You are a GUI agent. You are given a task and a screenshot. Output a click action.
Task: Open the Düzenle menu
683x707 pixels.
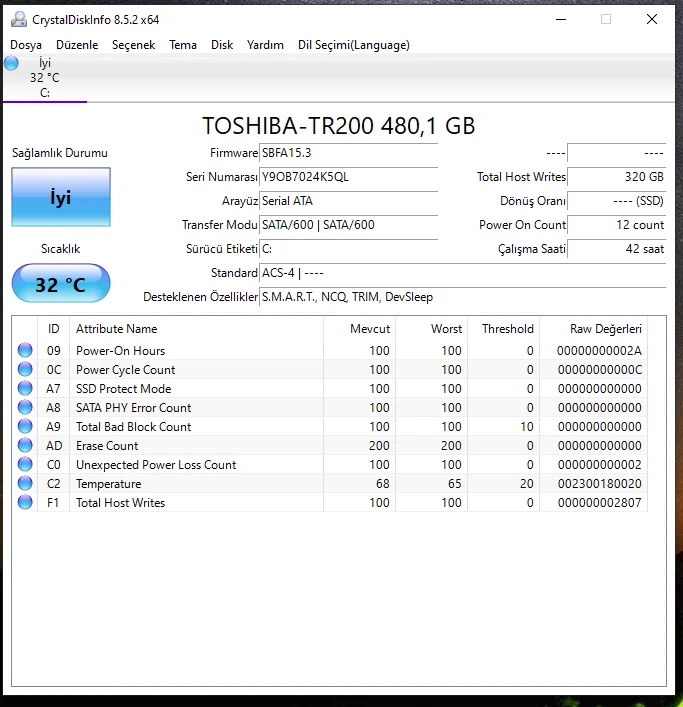click(x=77, y=45)
